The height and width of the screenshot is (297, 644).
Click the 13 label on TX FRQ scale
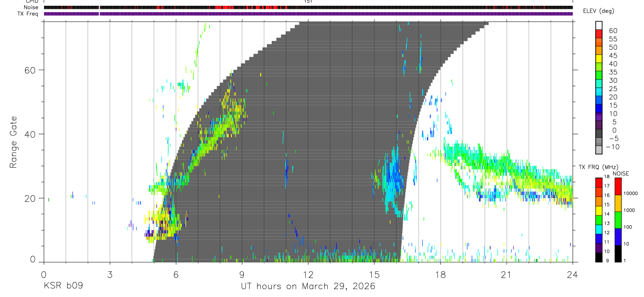pyautogui.click(x=607, y=223)
